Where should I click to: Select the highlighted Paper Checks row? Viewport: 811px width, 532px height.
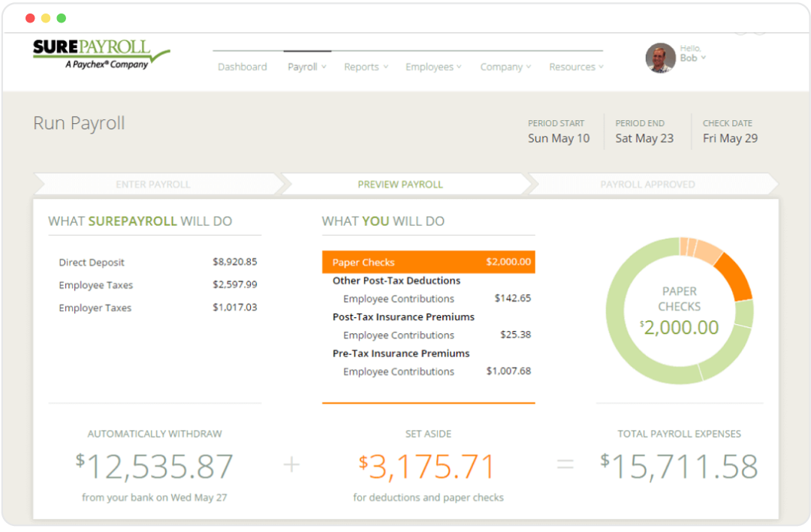coord(428,262)
